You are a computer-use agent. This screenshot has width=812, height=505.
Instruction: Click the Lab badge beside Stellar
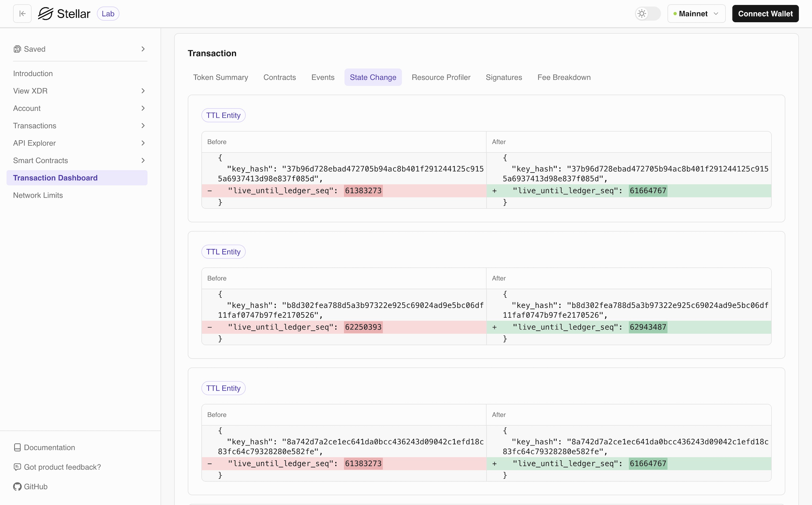[x=108, y=14]
